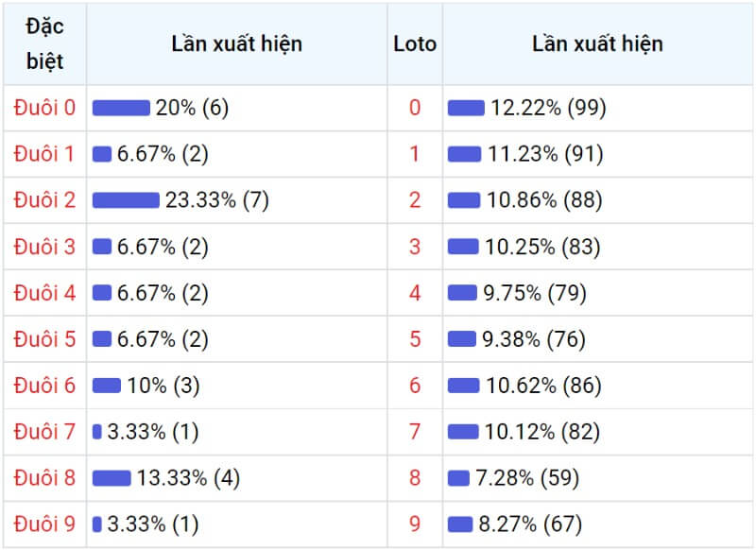Click the bar beside 7.28% (59)
The height and width of the screenshot is (550, 756).
458,477
